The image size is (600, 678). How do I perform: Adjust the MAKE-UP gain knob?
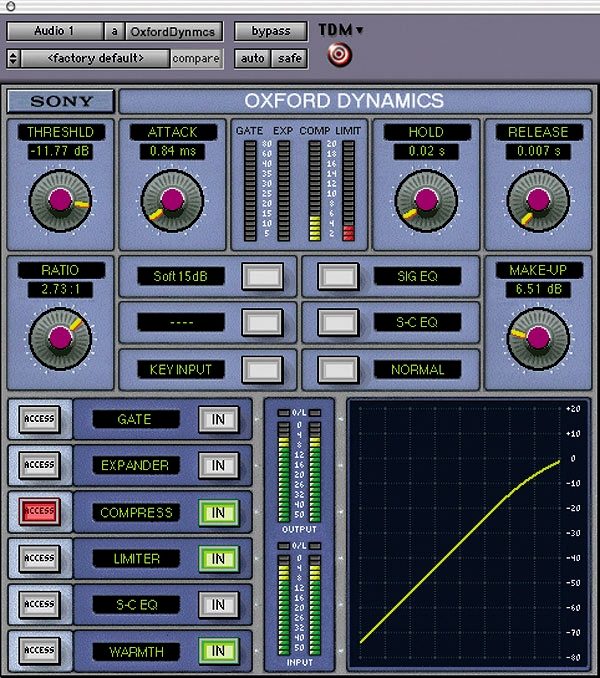538,339
